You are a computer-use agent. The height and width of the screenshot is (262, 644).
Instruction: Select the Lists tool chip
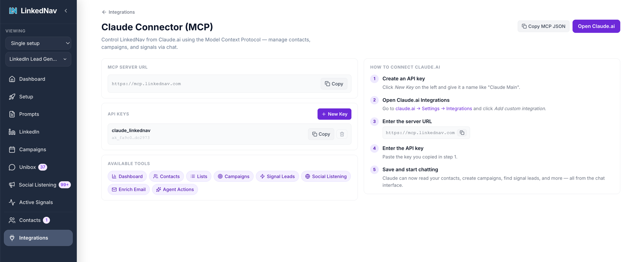(x=199, y=176)
